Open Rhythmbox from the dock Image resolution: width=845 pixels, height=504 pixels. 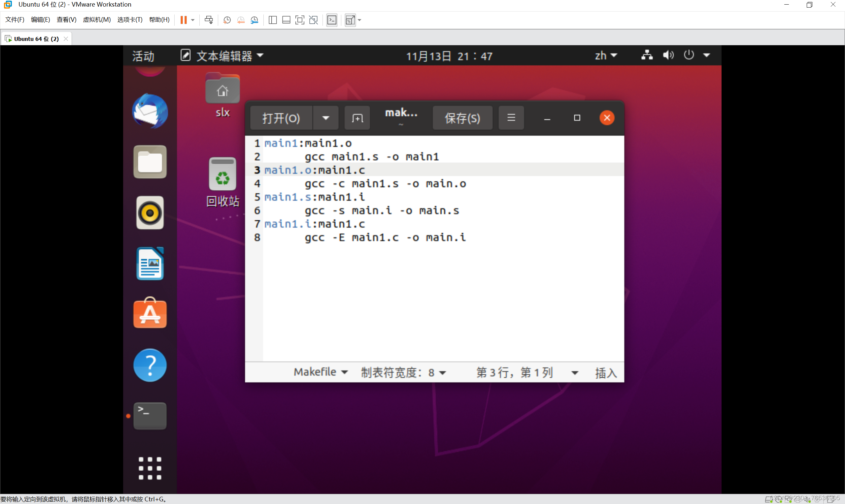tap(150, 213)
